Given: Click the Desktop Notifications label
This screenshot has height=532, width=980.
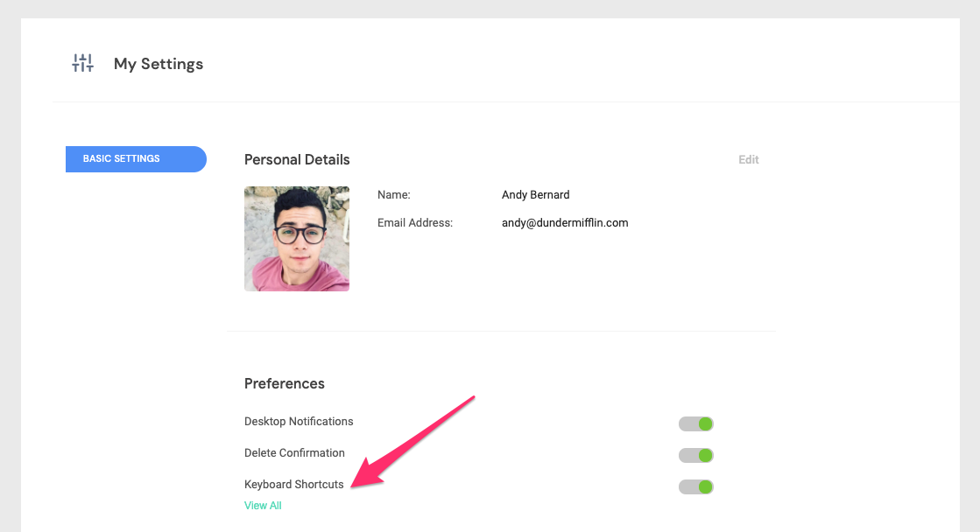Looking at the screenshot, I should [x=299, y=422].
